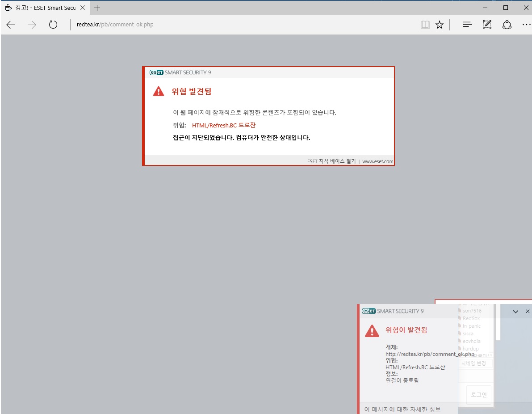
Task: Visit the www.eset.com link
Action: (377, 161)
